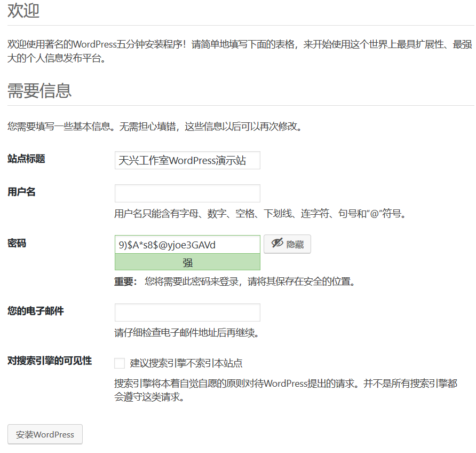Screen dimensions: 476x453
Task: Click the 欢迎 heading at the top
Action: coord(23,11)
